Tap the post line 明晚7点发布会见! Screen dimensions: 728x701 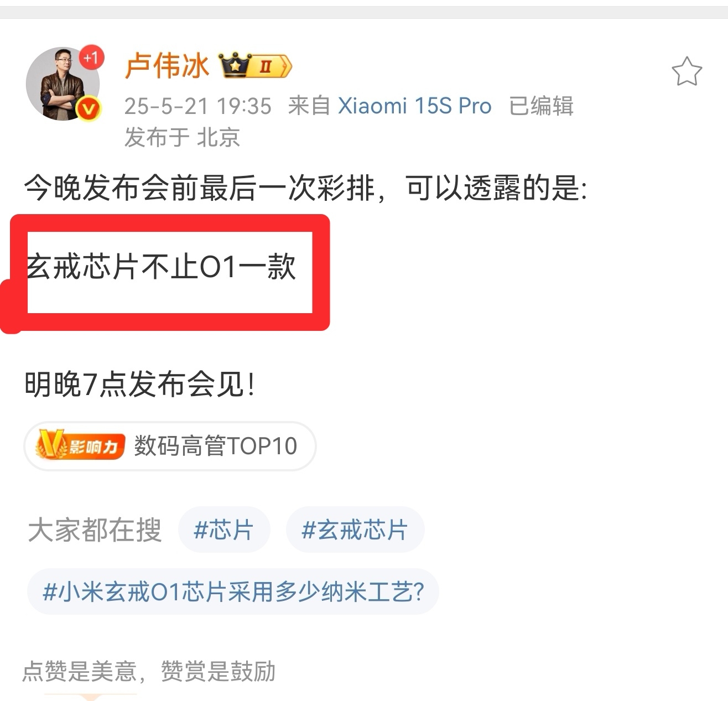140,385
